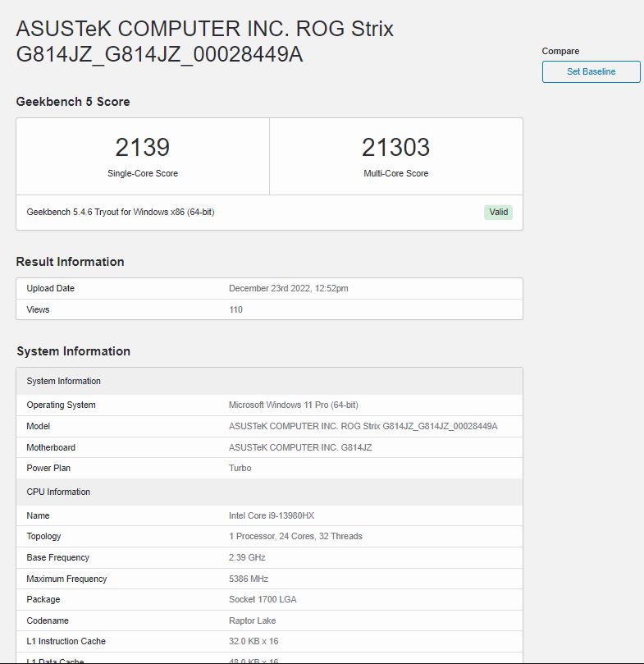Click the multi-core score 21303

coord(396,147)
